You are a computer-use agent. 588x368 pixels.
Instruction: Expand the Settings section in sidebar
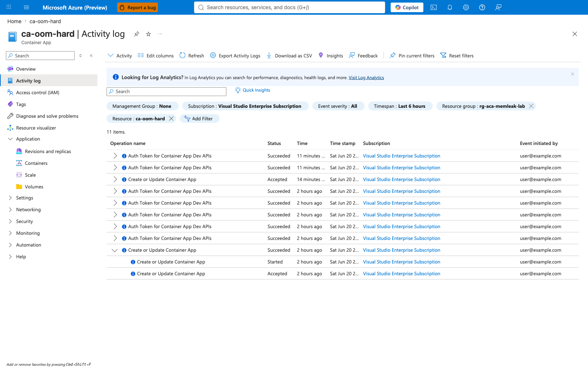[10, 198]
